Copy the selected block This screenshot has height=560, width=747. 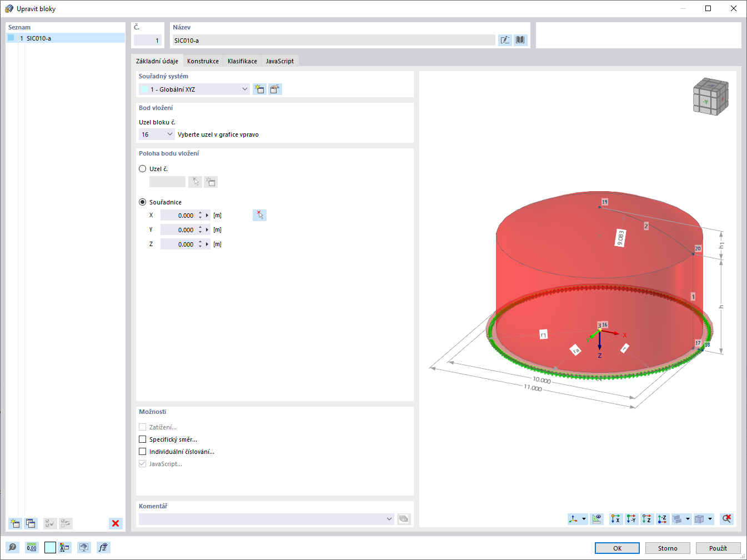[31, 523]
